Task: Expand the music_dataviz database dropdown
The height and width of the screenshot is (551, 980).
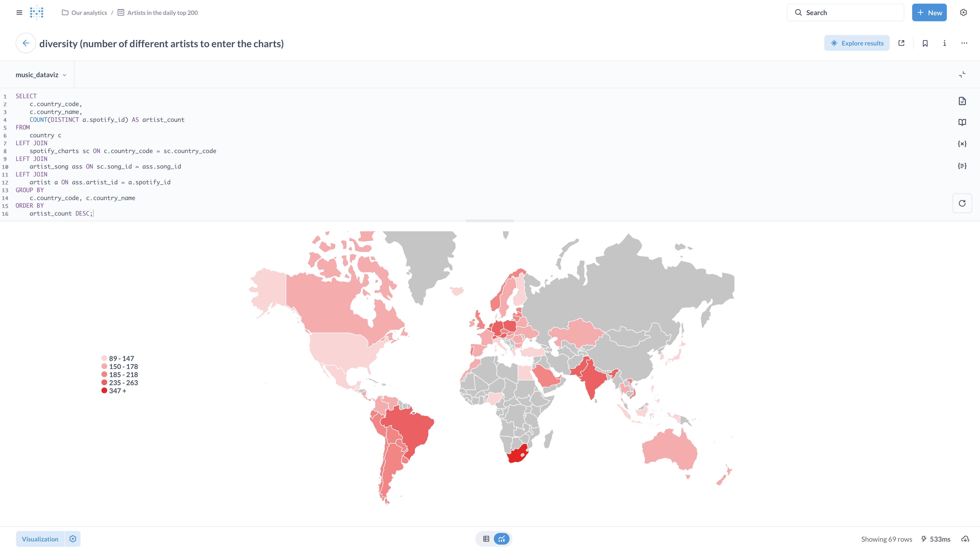Action: (x=41, y=75)
